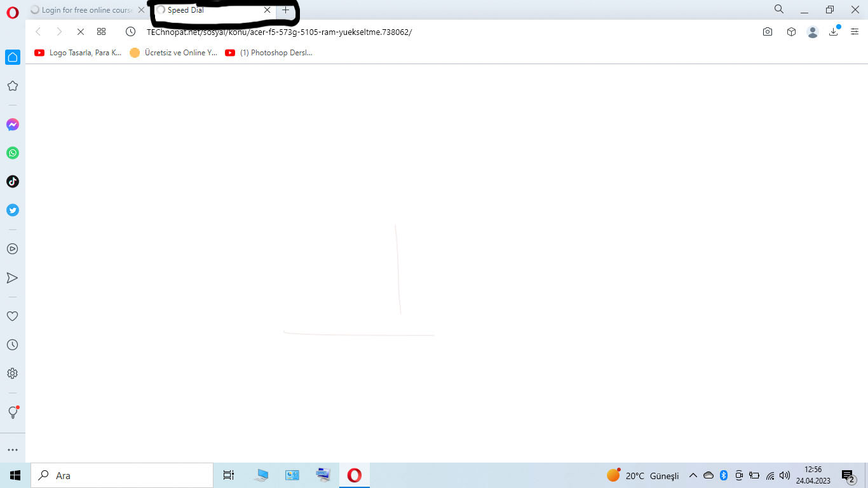Image resolution: width=868 pixels, height=488 pixels.
Task: Go back to the previous page
Action: click(x=38, y=32)
